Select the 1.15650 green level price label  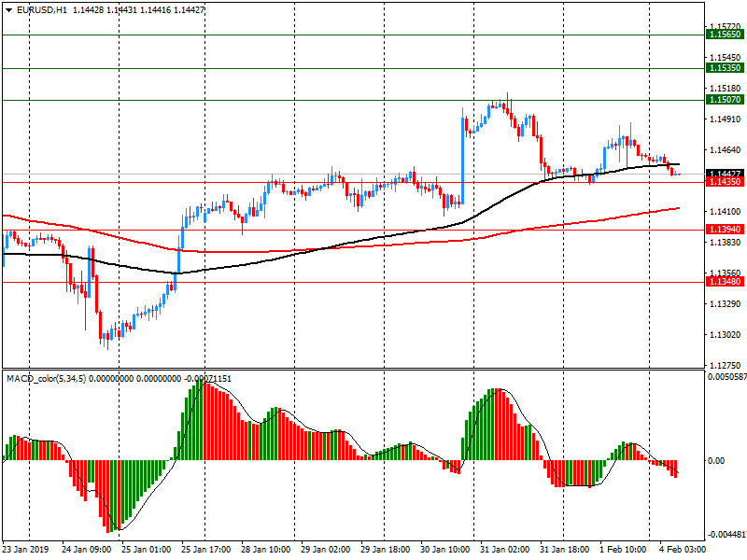coord(725,35)
